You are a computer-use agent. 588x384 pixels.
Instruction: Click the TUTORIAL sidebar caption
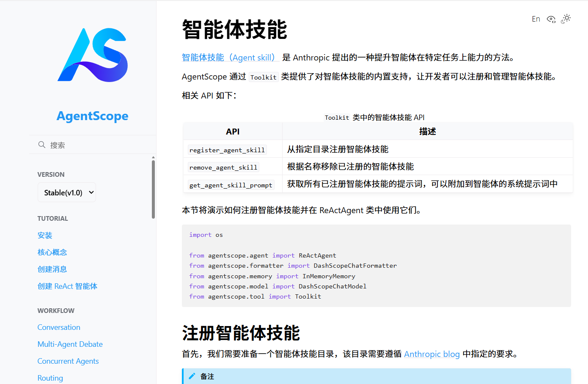[x=53, y=218]
